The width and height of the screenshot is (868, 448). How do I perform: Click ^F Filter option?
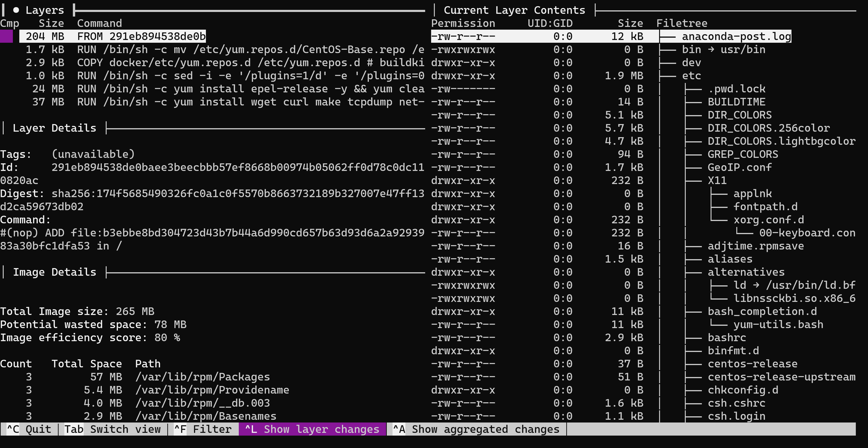coord(203,429)
